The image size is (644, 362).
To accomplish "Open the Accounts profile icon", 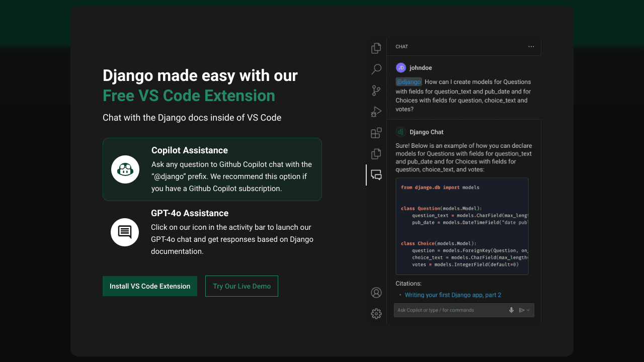I will click(376, 293).
